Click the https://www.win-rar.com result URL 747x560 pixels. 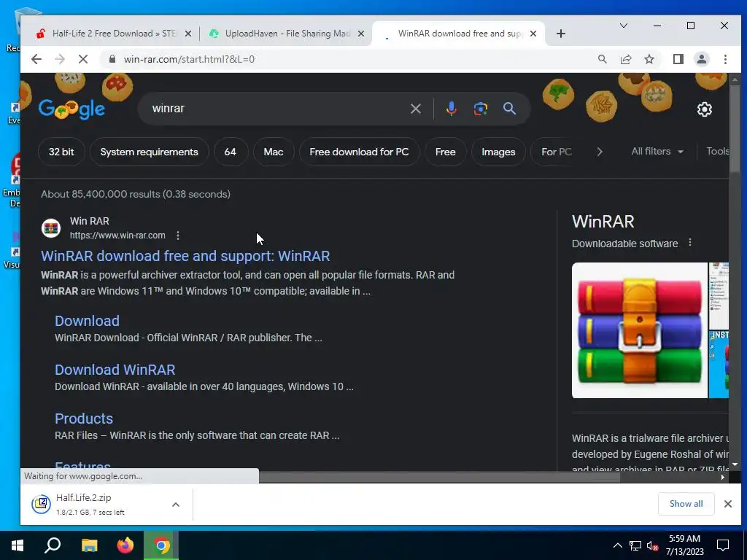[x=117, y=236]
